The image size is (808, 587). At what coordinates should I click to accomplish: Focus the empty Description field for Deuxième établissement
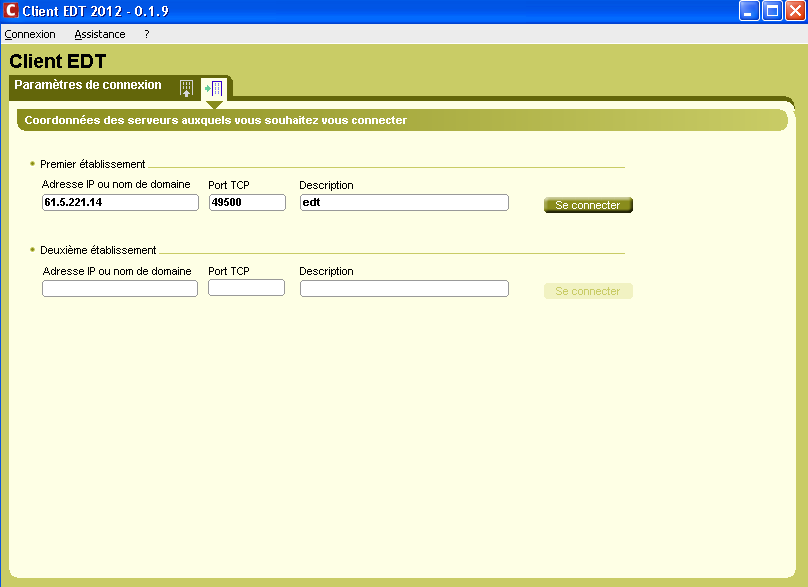(404, 288)
